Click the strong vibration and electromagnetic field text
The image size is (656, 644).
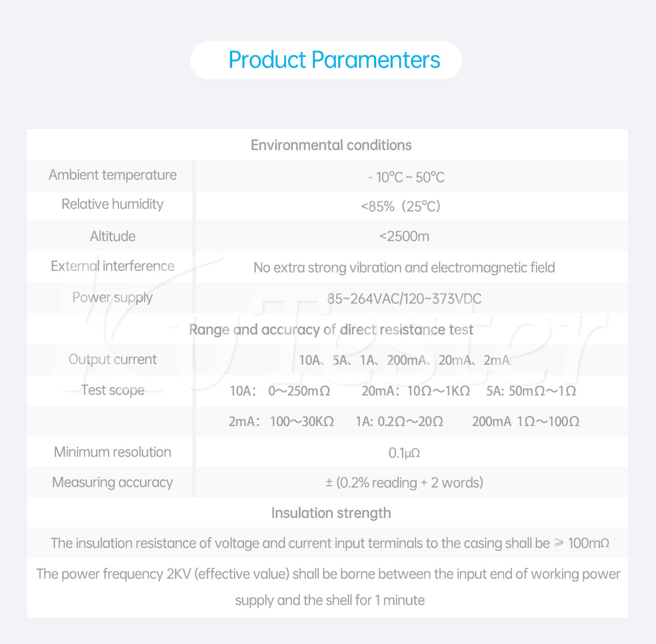point(404,267)
